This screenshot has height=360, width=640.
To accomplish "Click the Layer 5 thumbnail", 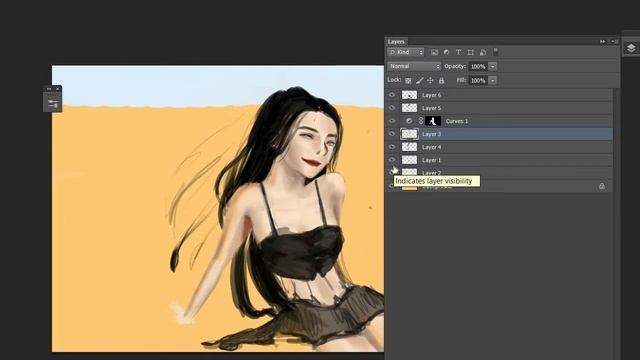I will 409,108.
